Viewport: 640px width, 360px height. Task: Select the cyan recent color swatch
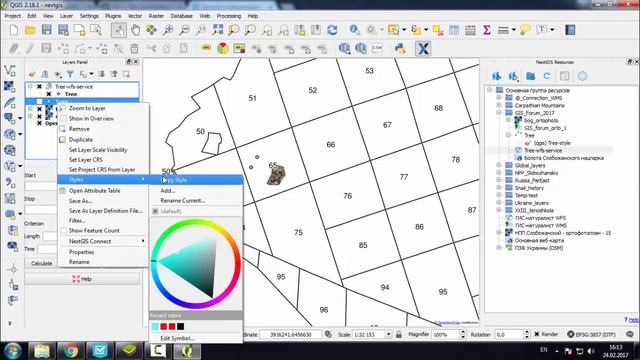(x=155, y=326)
